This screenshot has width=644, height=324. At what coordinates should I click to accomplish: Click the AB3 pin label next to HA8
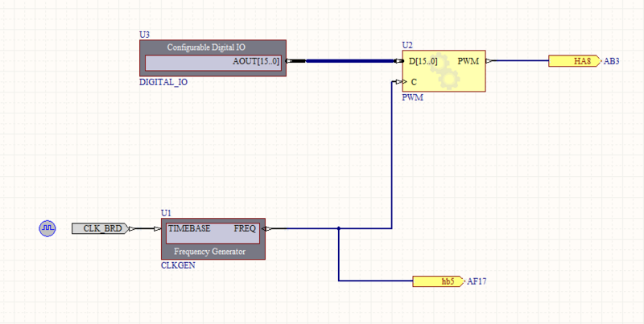coord(611,61)
